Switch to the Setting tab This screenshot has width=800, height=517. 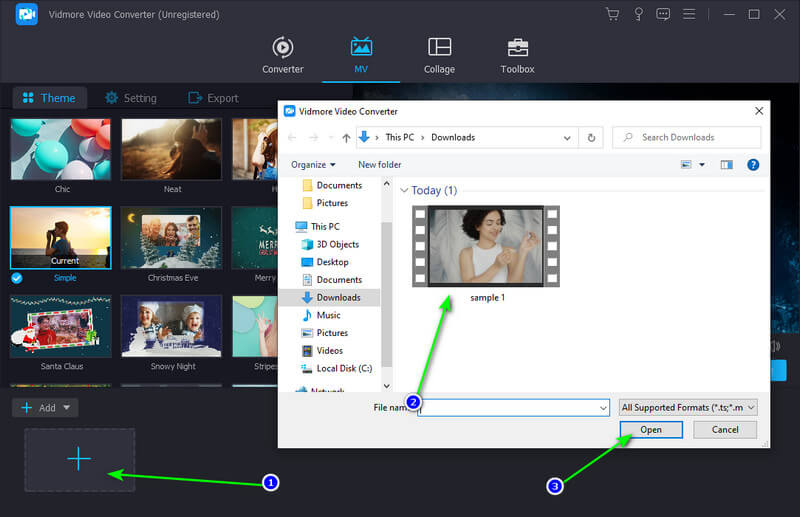coord(131,98)
